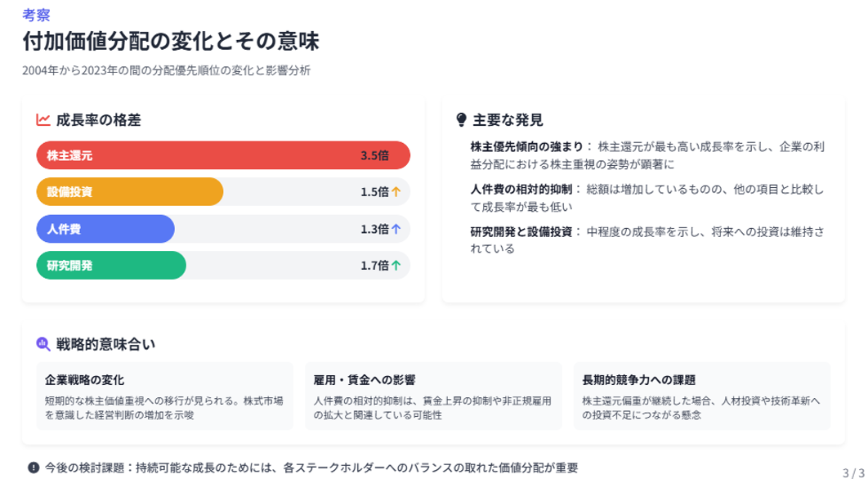This screenshot has height=479, width=868.
Task: Click the 付加価値分配の変化とその意味 heading
Action: tap(171, 42)
